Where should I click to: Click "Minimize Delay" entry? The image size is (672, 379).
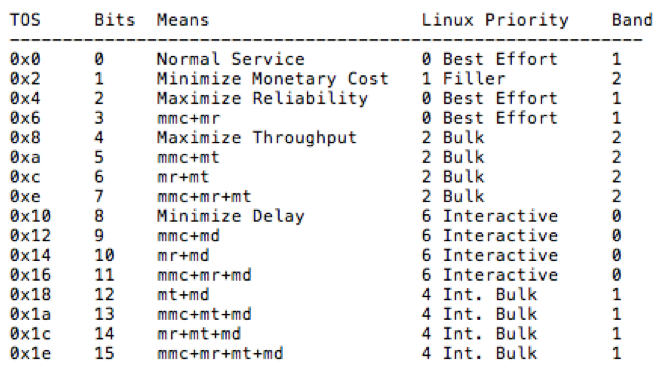click(231, 216)
